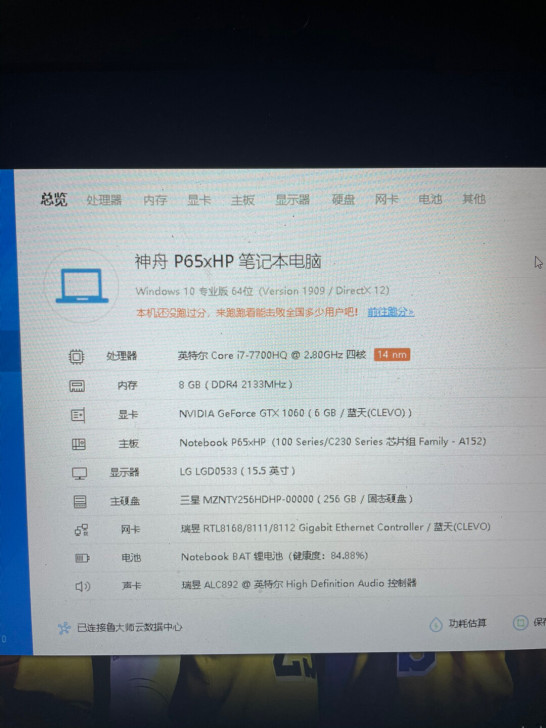This screenshot has height=728, width=546.
Task: Switch to the 总览 tab
Action: [x=54, y=200]
